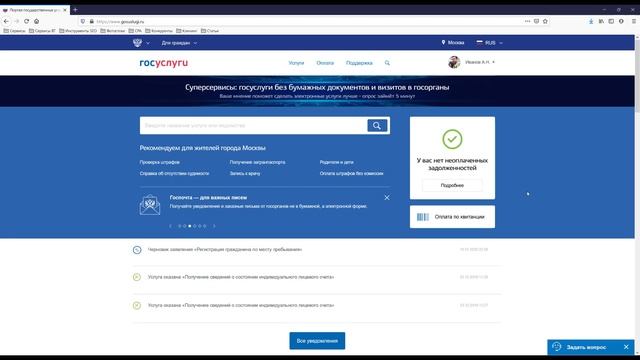640x360 pixels.
Task: Click the Firefox account icon
Action: (x=621, y=21)
